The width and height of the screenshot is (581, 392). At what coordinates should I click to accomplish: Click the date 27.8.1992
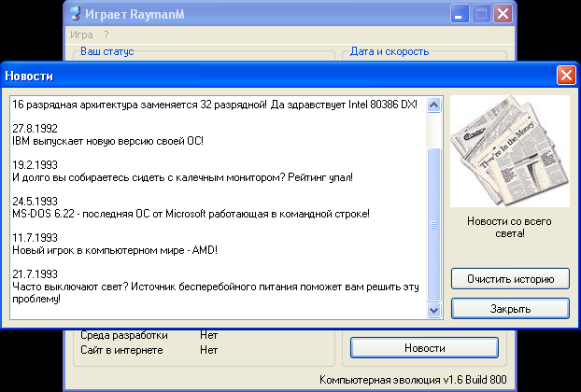[x=35, y=129]
